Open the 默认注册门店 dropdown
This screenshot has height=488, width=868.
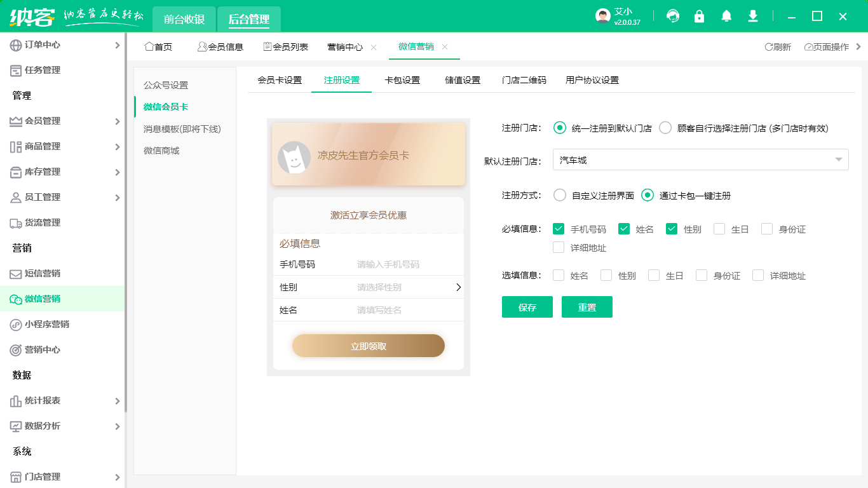point(699,159)
